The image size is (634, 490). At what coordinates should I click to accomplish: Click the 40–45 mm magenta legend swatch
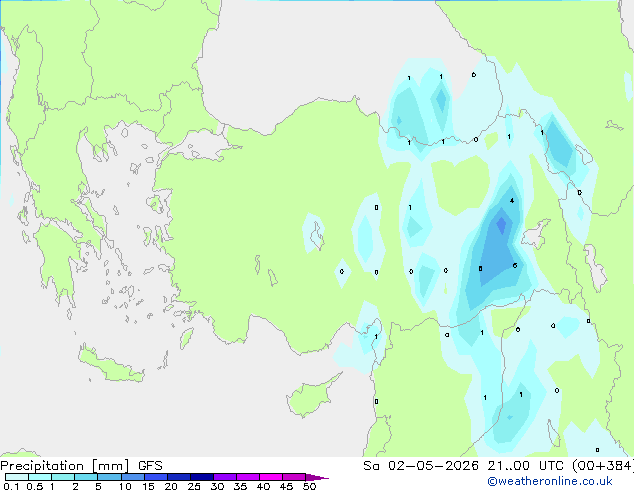coord(271,477)
